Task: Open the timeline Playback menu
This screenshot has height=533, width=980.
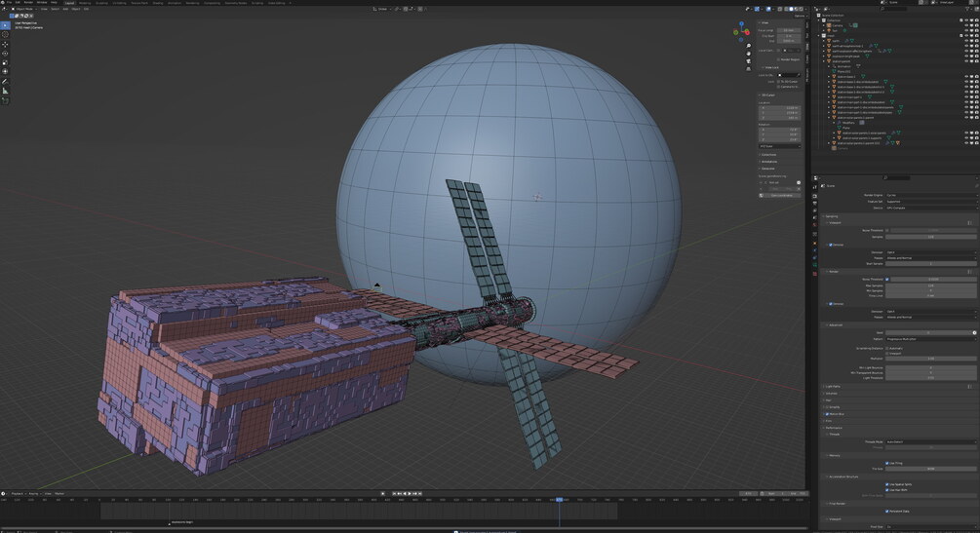Action: coord(18,494)
